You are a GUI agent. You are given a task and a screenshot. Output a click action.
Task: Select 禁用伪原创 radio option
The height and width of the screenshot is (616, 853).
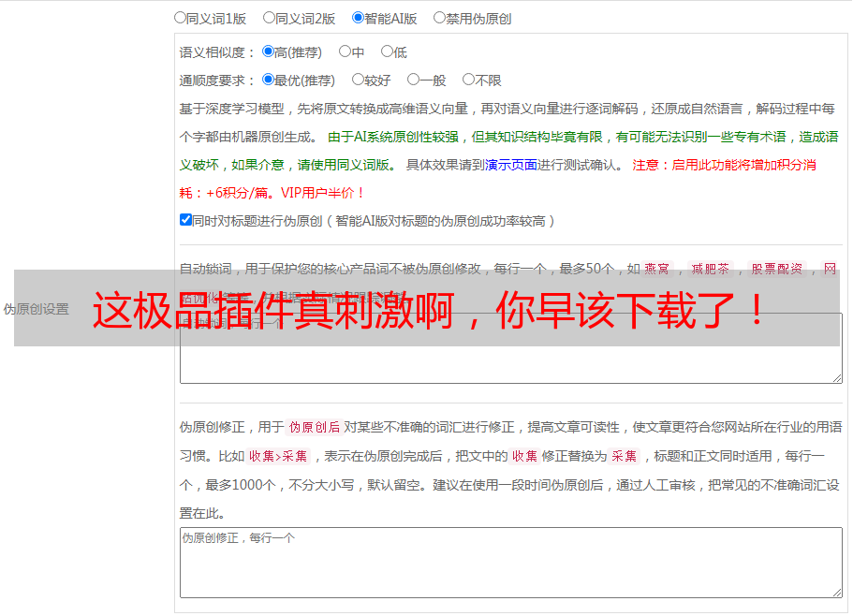coord(439,18)
